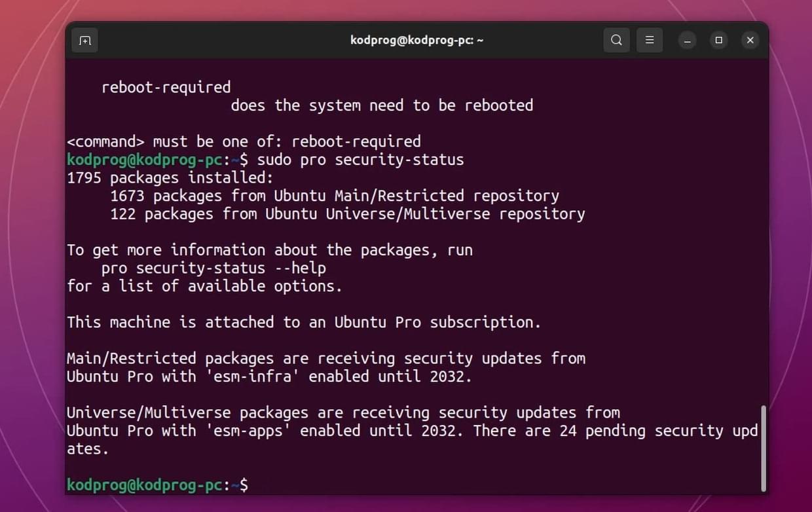Click the '<command> must be one of' line
Image resolution: width=812 pixels, height=512 pixels.
[x=244, y=141]
